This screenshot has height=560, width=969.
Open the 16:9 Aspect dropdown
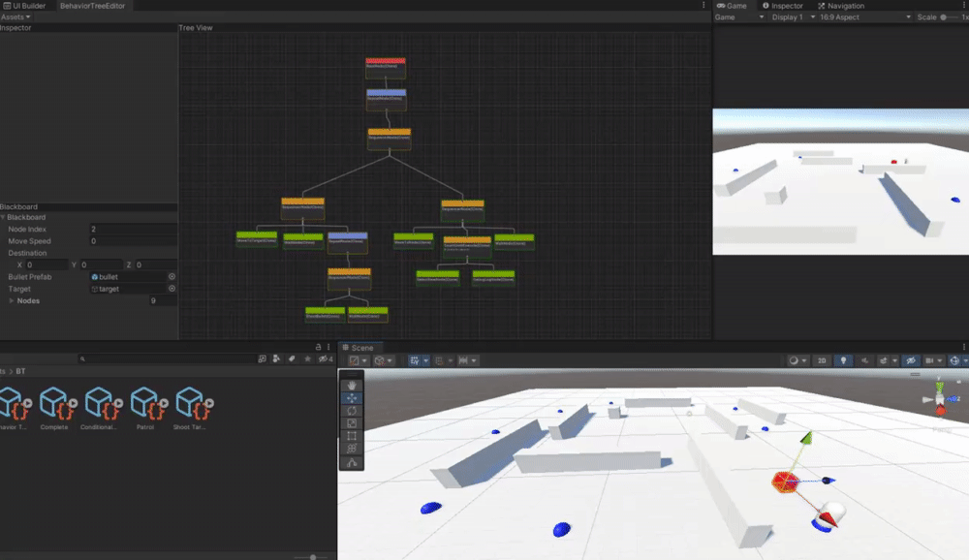point(865,17)
